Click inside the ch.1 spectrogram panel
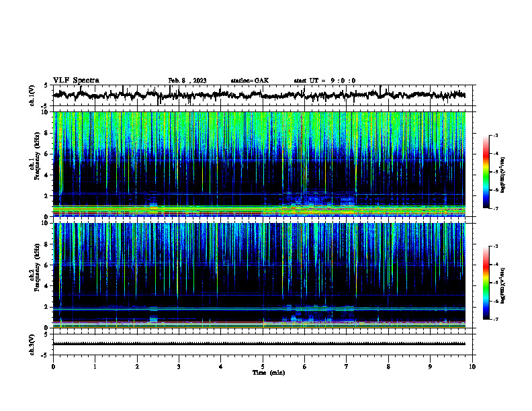Image resolution: width=532 pixels, height=411 pixels. click(259, 164)
